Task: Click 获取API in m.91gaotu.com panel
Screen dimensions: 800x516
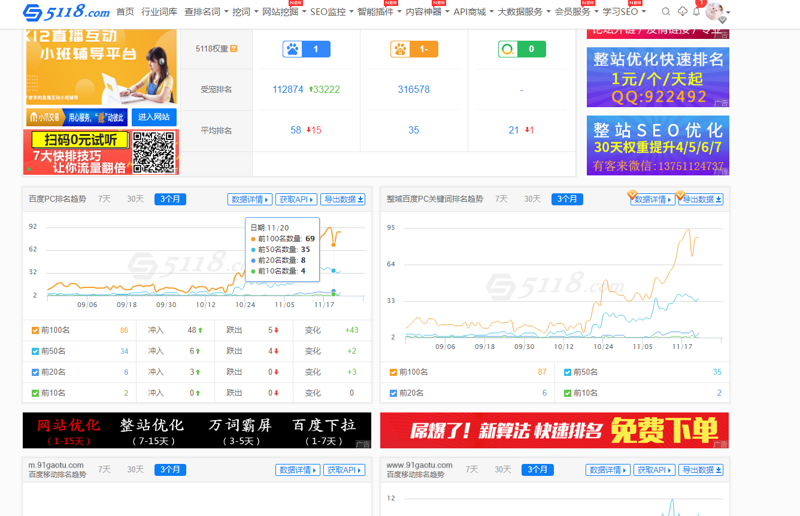Action: pos(344,470)
